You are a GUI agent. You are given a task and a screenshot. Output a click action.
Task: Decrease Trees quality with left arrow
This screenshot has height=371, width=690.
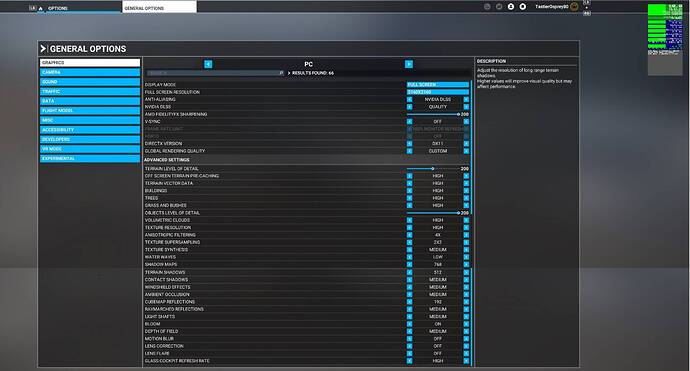pos(410,198)
